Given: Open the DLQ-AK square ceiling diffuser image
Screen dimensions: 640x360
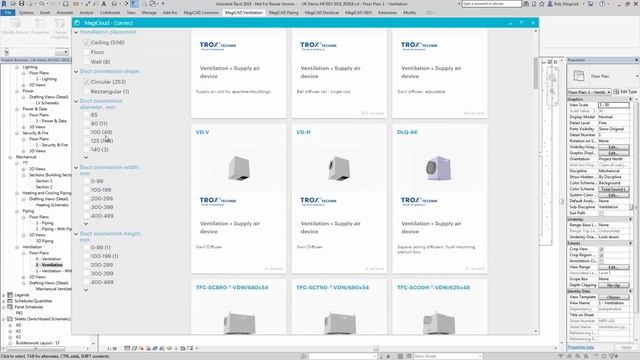Looking at the screenshot, I should [x=439, y=168].
